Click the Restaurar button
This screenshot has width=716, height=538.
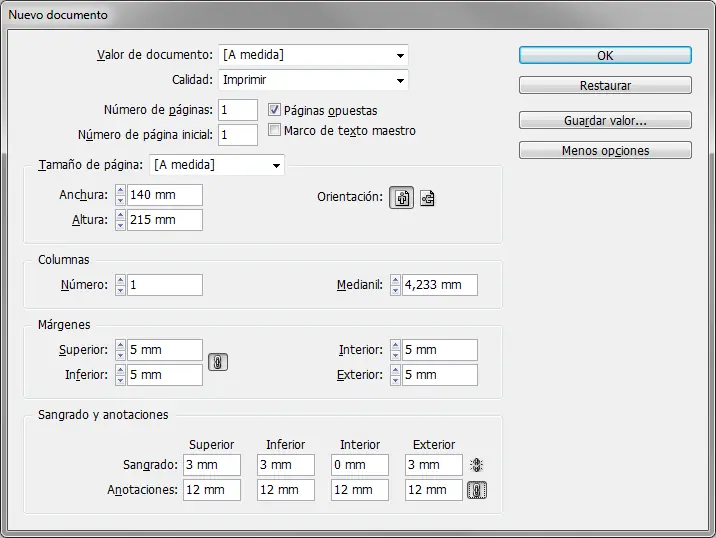click(x=605, y=85)
